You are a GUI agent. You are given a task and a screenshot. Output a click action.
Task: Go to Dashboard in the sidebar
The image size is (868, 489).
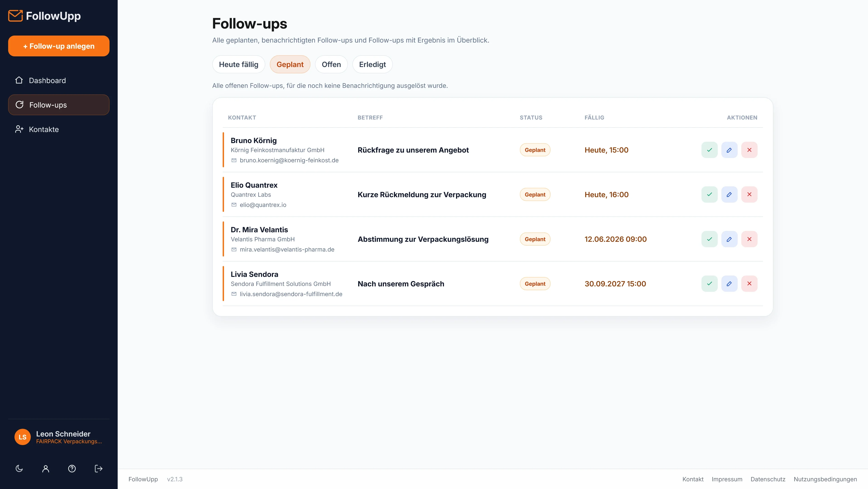click(x=59, y=80)
